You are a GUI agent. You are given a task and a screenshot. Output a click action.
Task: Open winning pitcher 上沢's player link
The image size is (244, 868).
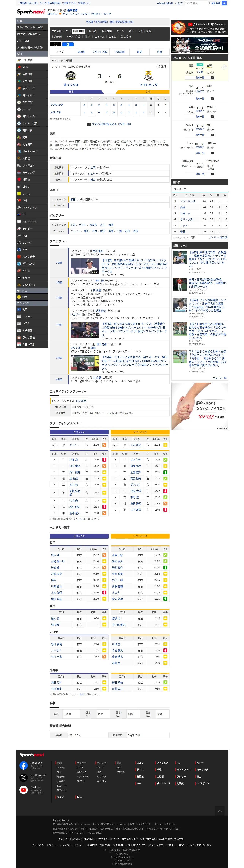click(x=93, y=167)
